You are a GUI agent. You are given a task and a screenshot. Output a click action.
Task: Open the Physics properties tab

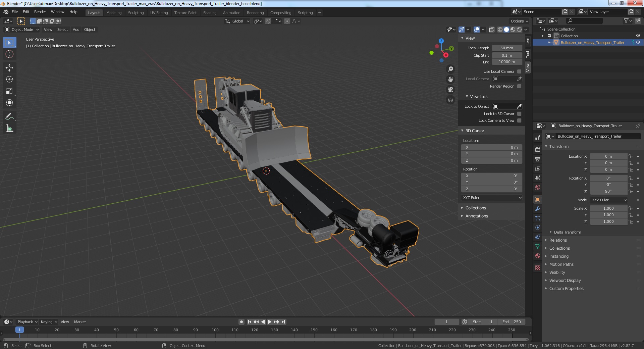[538, 228]
